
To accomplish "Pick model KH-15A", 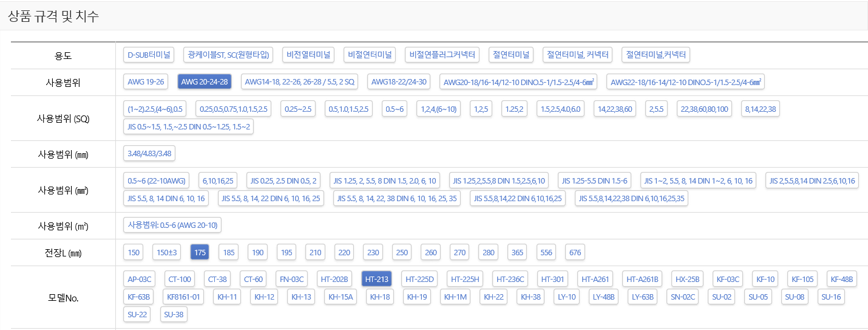I will click(341, 297).
